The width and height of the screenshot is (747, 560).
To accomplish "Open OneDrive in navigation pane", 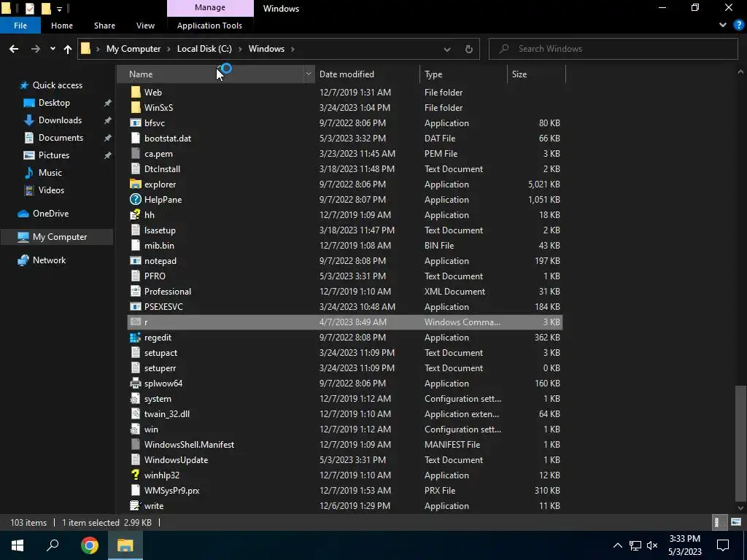I will (50, 214).
